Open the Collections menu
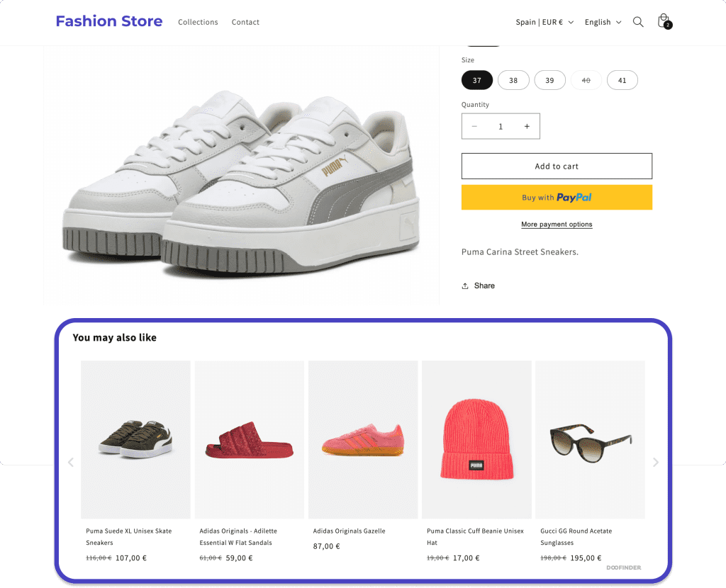The height and width of the screenshot is (588, 726). tap(198, 22)
